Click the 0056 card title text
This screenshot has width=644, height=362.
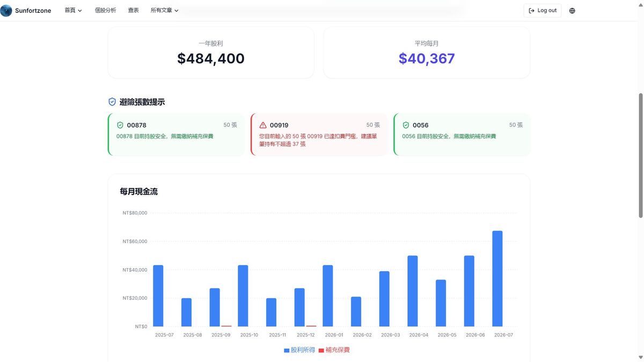point(421,125)
